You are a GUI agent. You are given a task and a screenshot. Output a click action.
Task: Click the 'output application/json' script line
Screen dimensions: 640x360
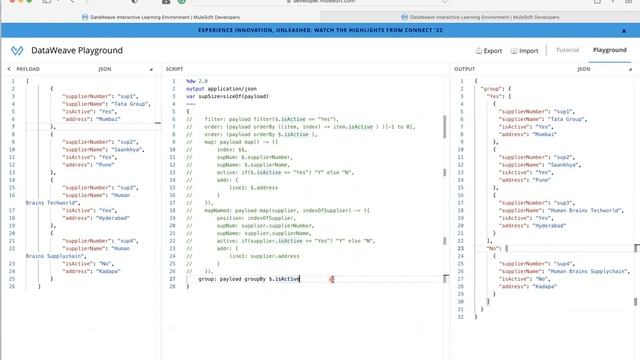(221, 89)
